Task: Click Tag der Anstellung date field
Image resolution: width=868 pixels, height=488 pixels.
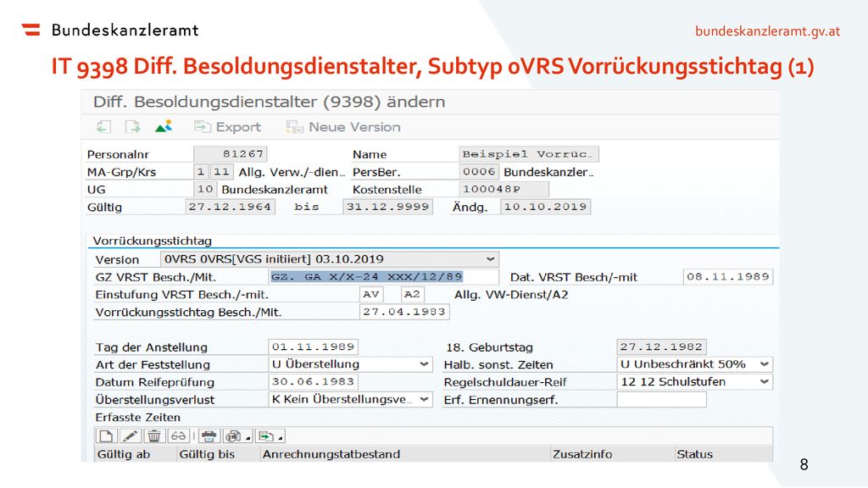Action: coord(313,347)
